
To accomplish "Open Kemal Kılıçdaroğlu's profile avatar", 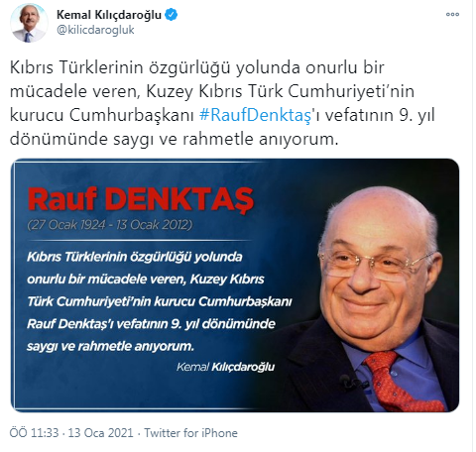I will 29,23.
